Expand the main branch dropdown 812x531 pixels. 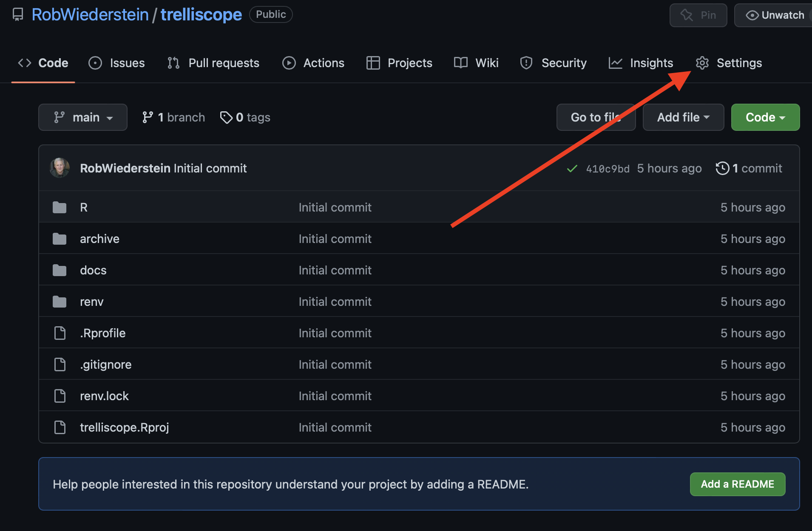point(83,117)
